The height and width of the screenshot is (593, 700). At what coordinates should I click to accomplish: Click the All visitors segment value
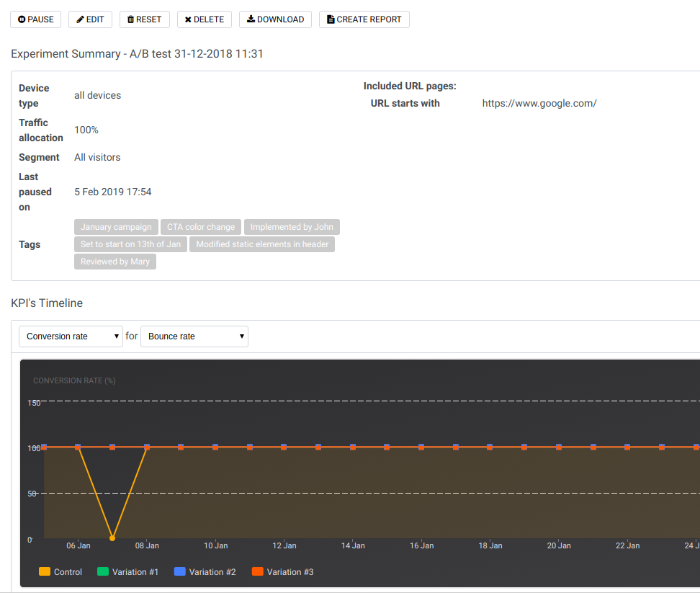tap(97, 157)
